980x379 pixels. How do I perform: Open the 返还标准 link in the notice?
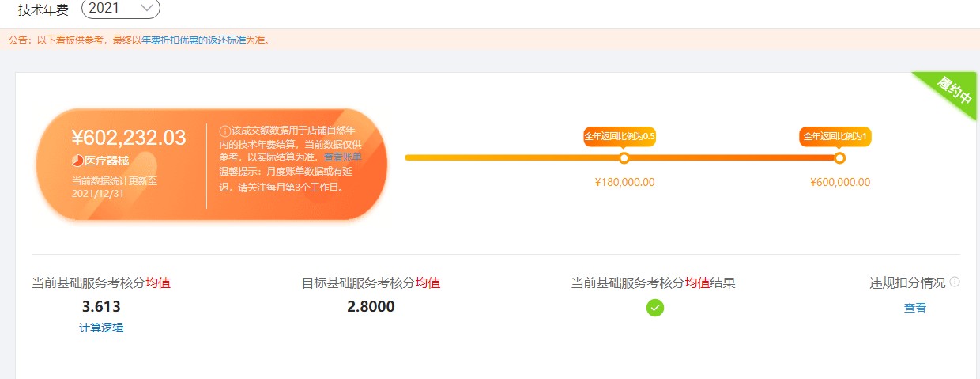pyautogui.click(x=227, y=40)
